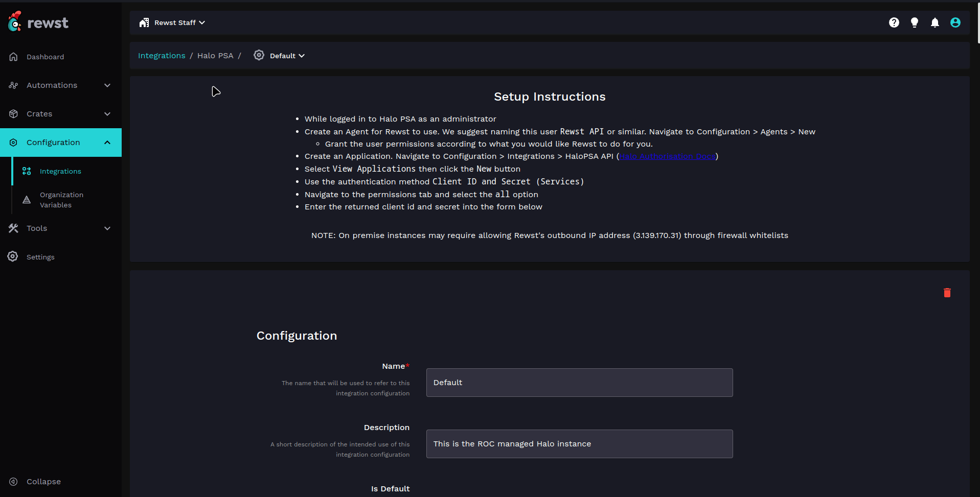Go to Dashboard in sidebar
Image resolution: width=980 pixels, height=497 pixels.
coord(45,57)
